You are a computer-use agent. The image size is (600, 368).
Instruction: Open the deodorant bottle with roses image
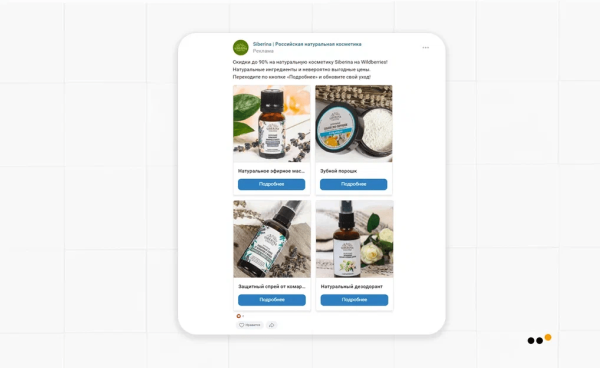[355, 239]
